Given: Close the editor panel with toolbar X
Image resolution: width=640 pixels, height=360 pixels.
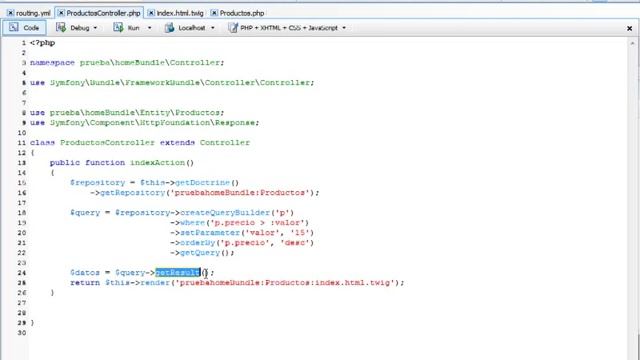Looking at the screenshot, I should [629, 28].
